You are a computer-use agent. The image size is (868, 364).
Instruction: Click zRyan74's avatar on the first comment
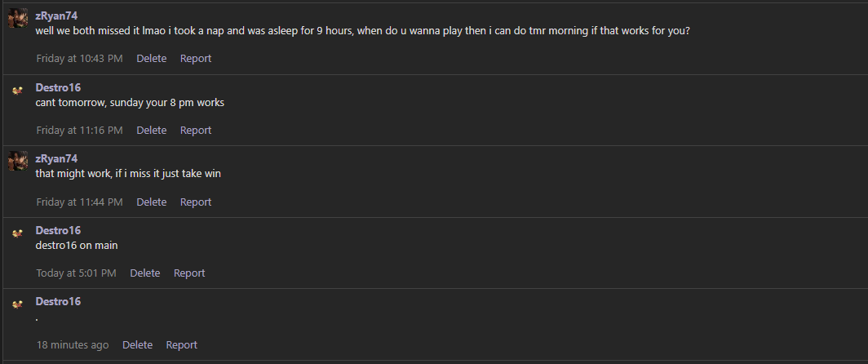click(18, 18)
